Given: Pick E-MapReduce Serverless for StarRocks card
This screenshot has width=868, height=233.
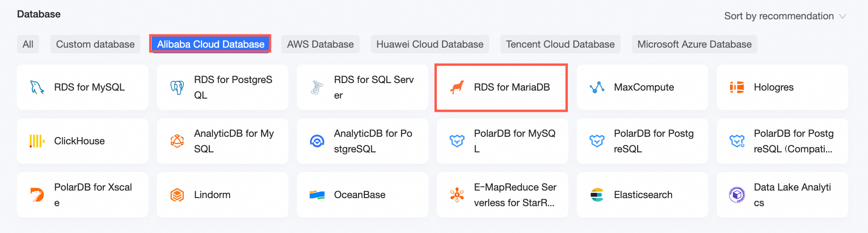Looking at the screenshot, I should pos(502,195).
